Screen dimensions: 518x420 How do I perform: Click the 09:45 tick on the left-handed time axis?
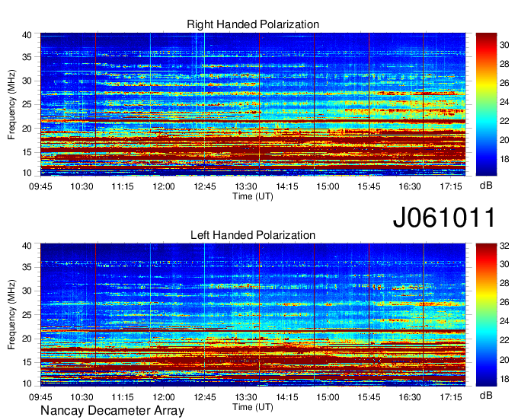click(40, 397)
